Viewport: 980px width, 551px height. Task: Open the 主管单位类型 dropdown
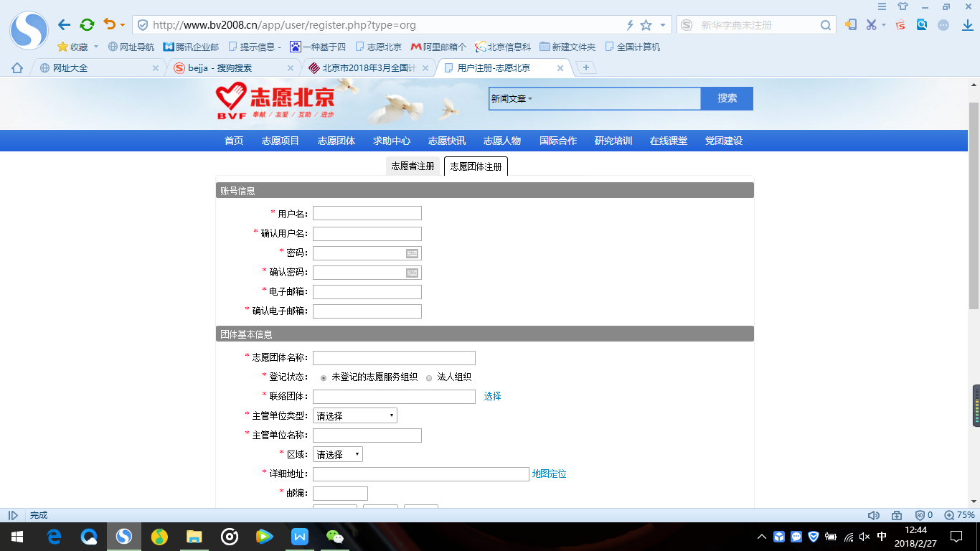point(354,416)
